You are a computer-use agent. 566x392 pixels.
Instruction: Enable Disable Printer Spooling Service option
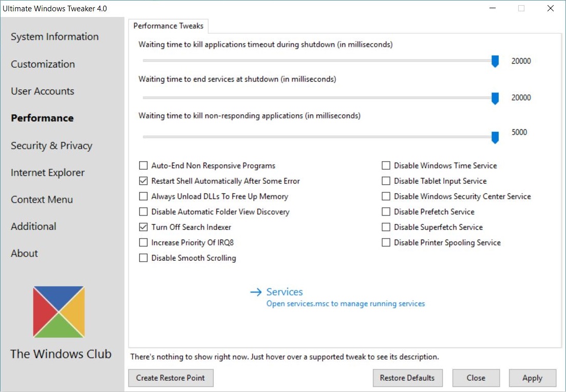386,243
